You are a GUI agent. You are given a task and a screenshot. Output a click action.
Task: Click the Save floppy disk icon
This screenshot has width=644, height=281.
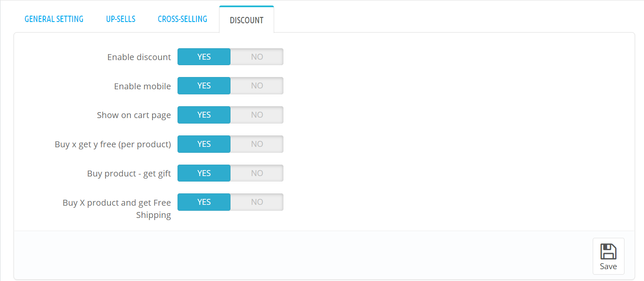[x=608, y=251]
